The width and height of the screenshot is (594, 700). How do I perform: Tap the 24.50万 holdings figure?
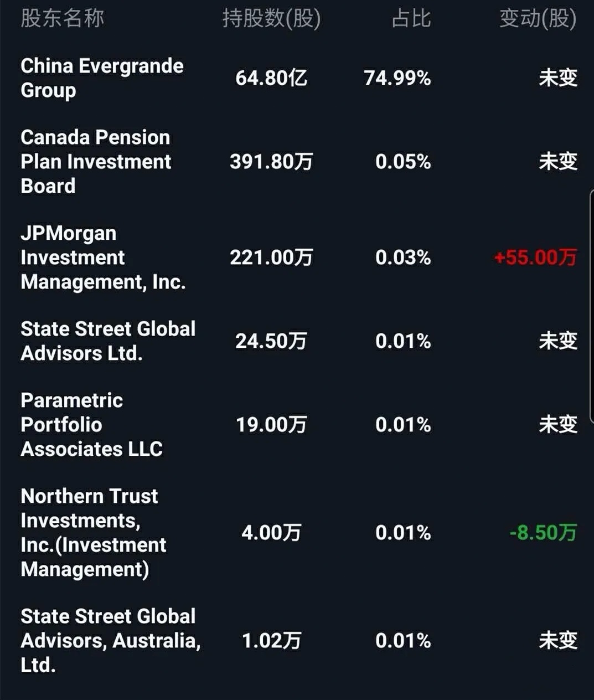[271, 341]
